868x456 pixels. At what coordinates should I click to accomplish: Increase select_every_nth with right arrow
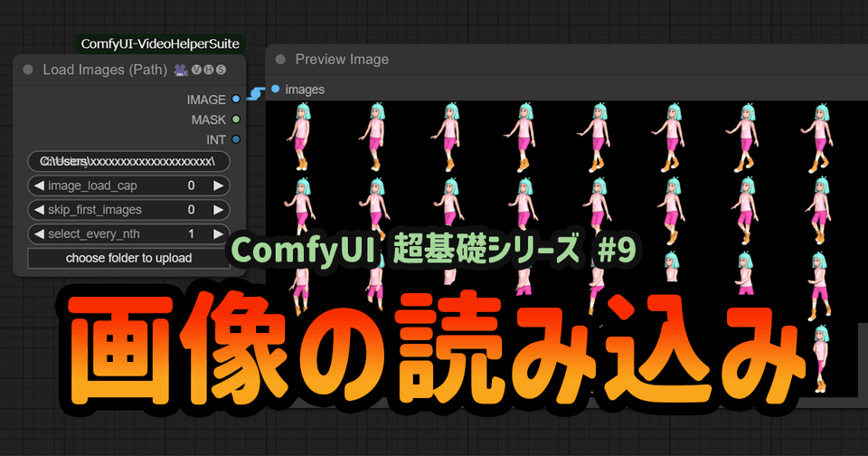point(219,233)
